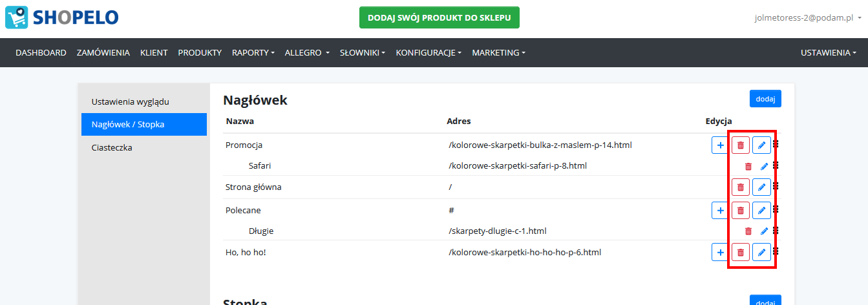868x305 pixels.
Task: Expand the RAPORTY dropdown menu
Action: (253, 53)
